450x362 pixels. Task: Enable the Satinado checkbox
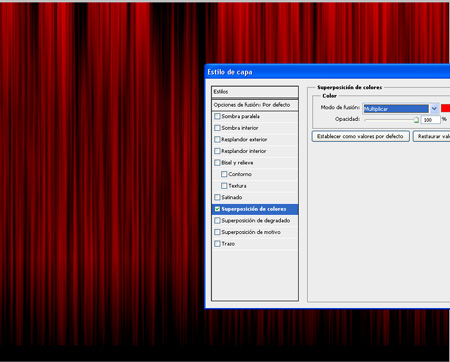pos(217,197)
